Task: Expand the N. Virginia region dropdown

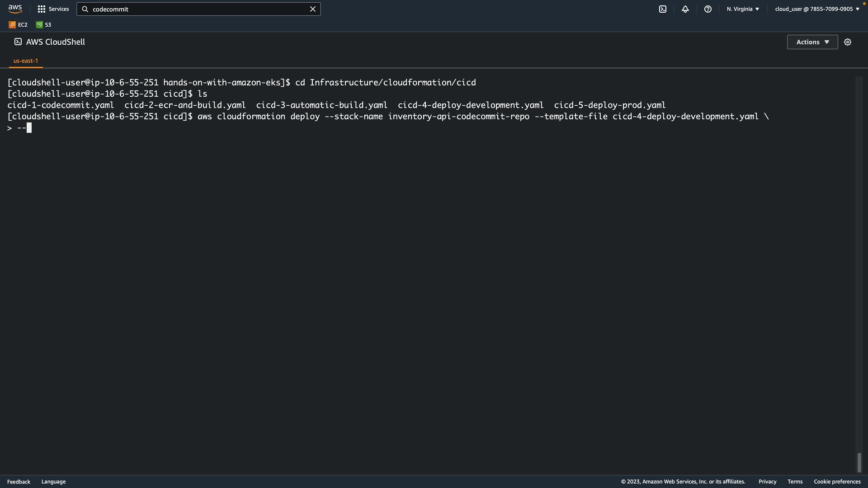Action: click(x=743, y=9)
